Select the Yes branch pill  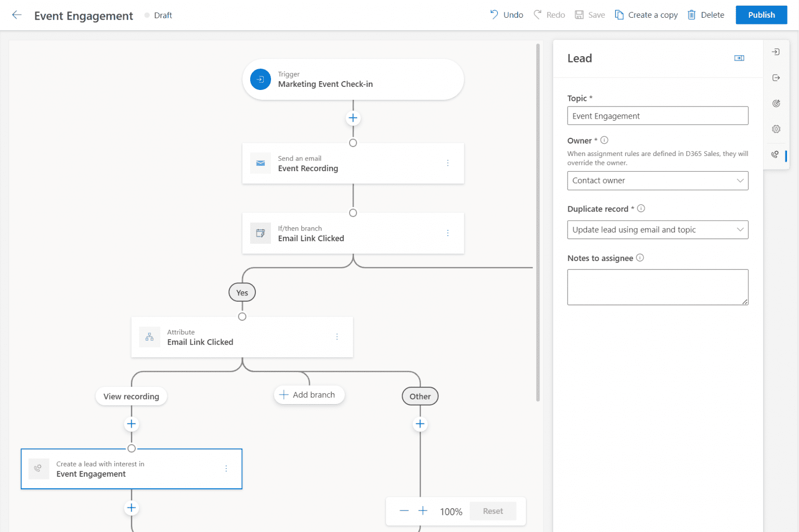pos(241,292)
